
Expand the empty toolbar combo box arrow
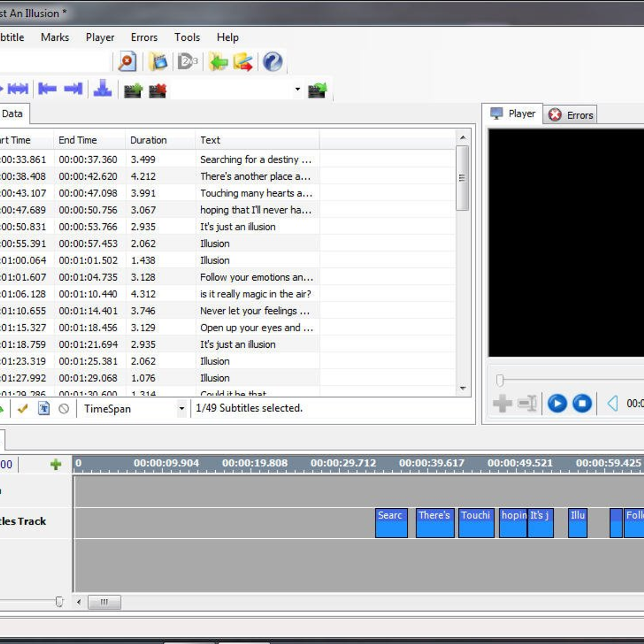pyautogui.click(x=297, y=89)
